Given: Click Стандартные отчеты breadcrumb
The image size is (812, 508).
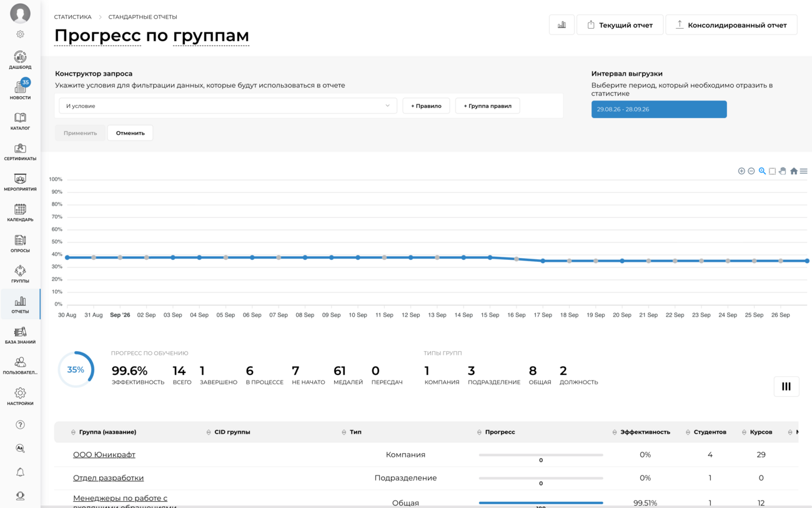Looking at the screenshot, I should click(142, 17).
